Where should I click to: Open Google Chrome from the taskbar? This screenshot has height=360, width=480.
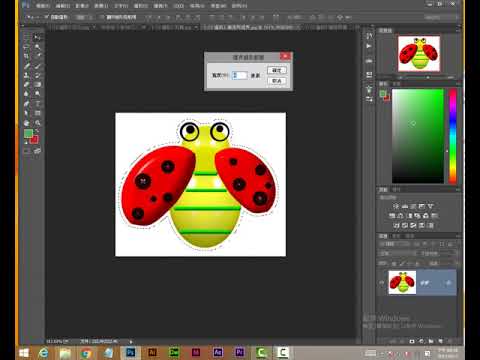pos(87,352)
